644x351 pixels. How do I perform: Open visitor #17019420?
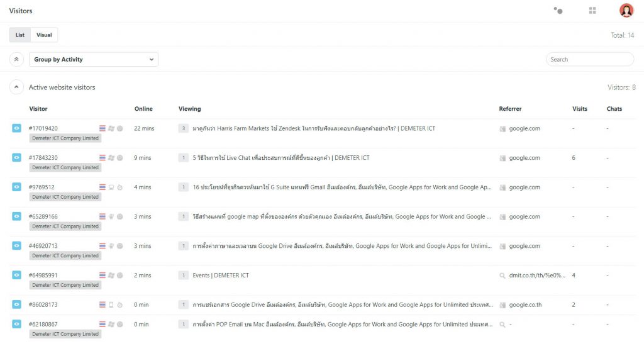[43, 128]
